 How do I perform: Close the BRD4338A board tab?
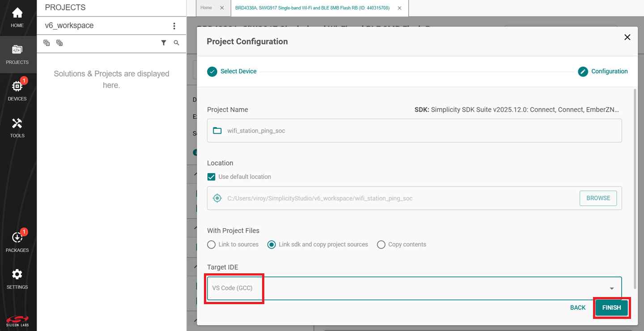pyautogui.click(x=399, y=8)
